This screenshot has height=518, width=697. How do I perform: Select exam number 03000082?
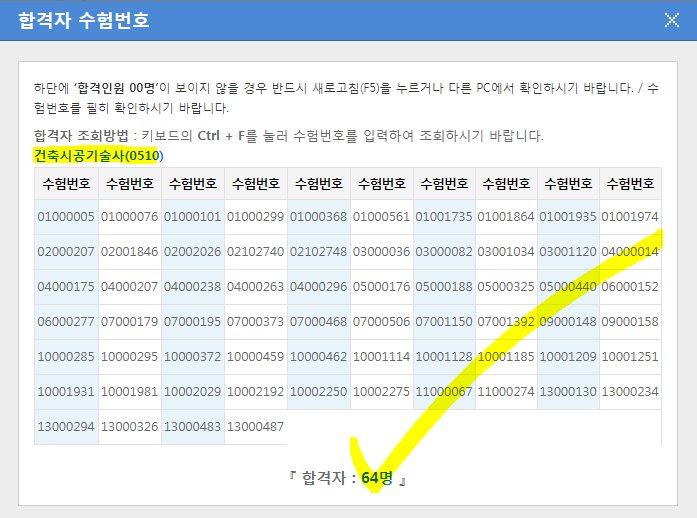(x=444, y=252)
